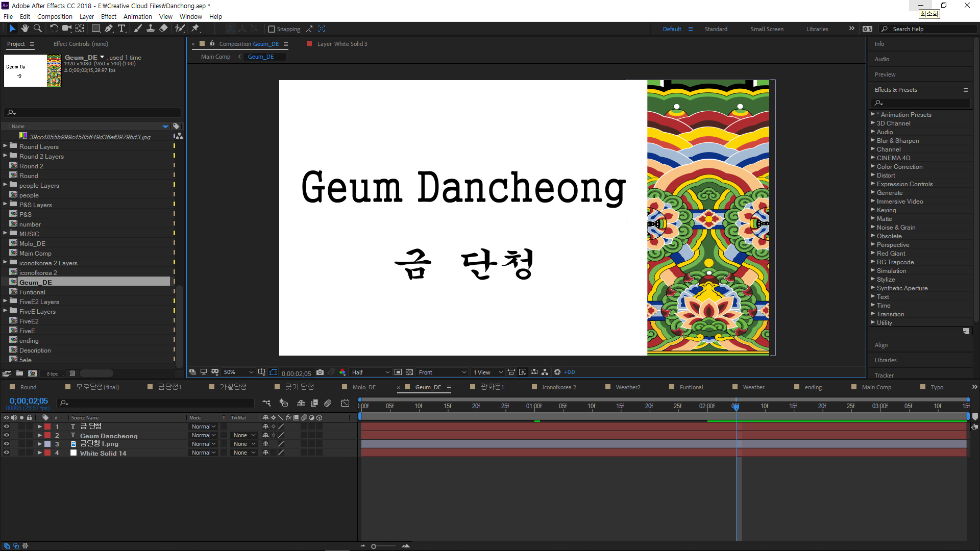
Task: Select the Horizontal Type tool
Action: click(121, 29)
